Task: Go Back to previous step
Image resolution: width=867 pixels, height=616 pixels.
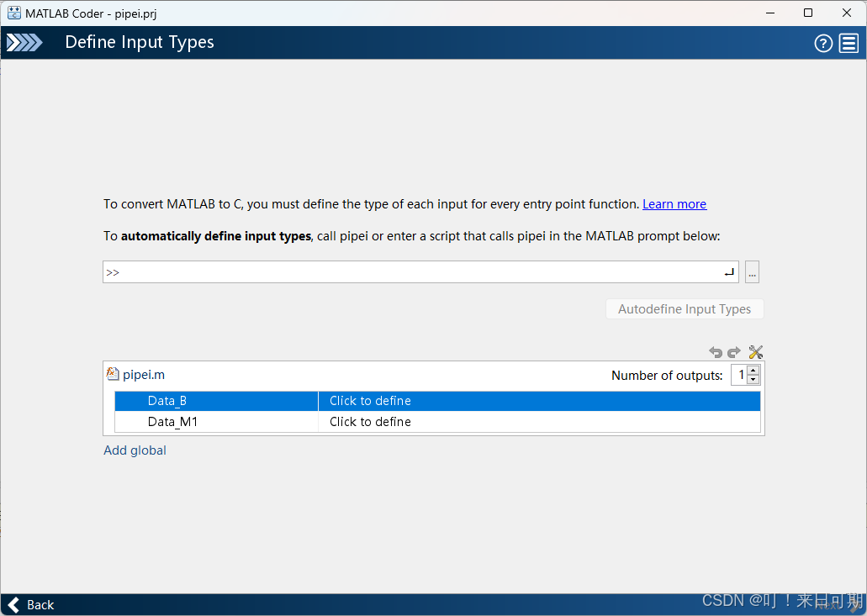Action: 31,605
